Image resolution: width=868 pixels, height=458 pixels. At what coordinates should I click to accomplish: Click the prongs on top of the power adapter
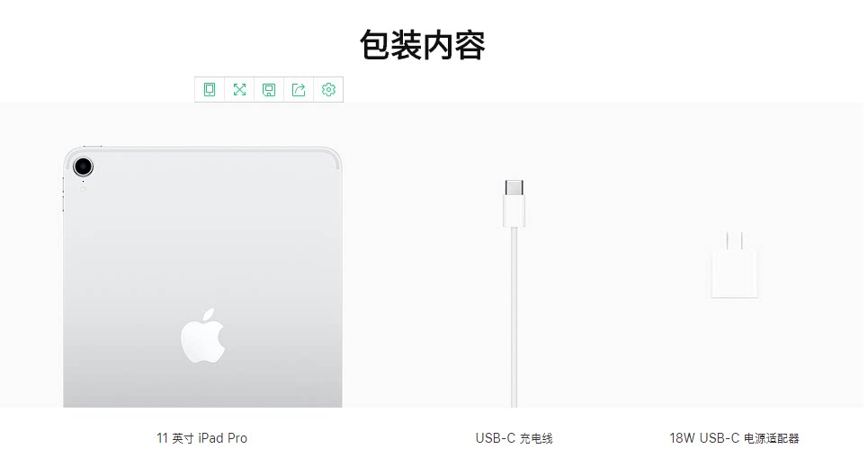click(x=735, y=238)
